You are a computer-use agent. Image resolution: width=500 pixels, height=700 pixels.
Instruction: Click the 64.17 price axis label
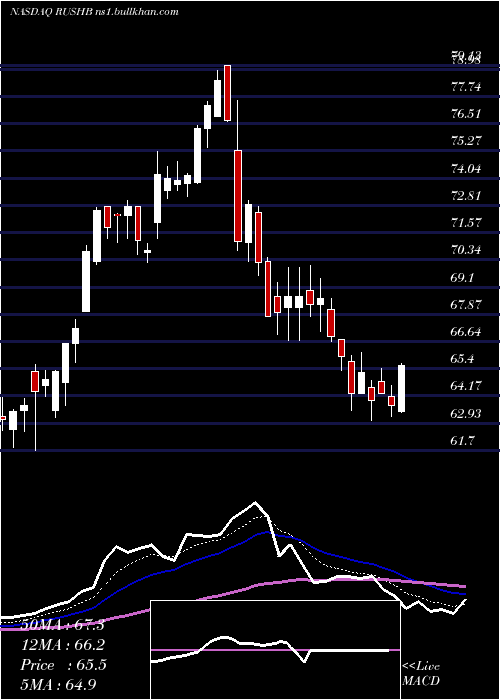coord(466,386)
